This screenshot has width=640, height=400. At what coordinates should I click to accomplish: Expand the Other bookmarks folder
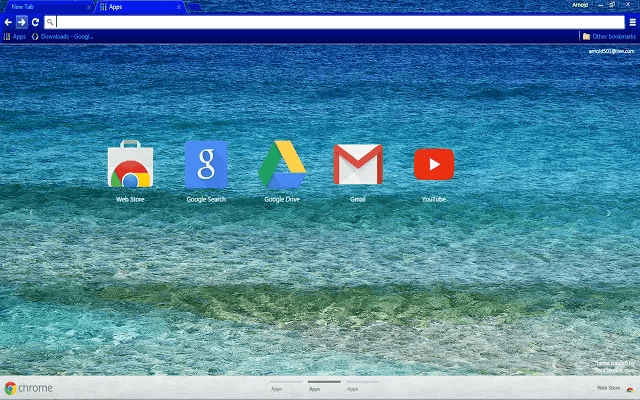[608, 36]
